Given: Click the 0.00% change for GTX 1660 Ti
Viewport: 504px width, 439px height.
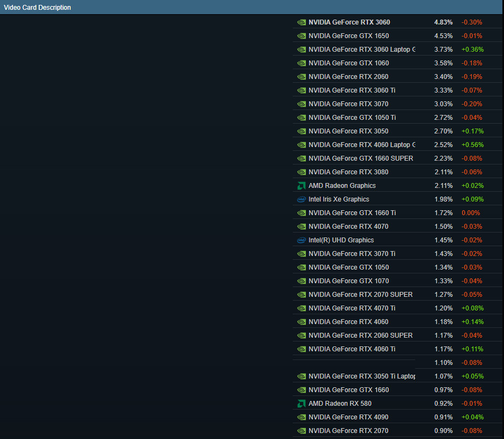Looking at the screenshot, I should (471, 213).
